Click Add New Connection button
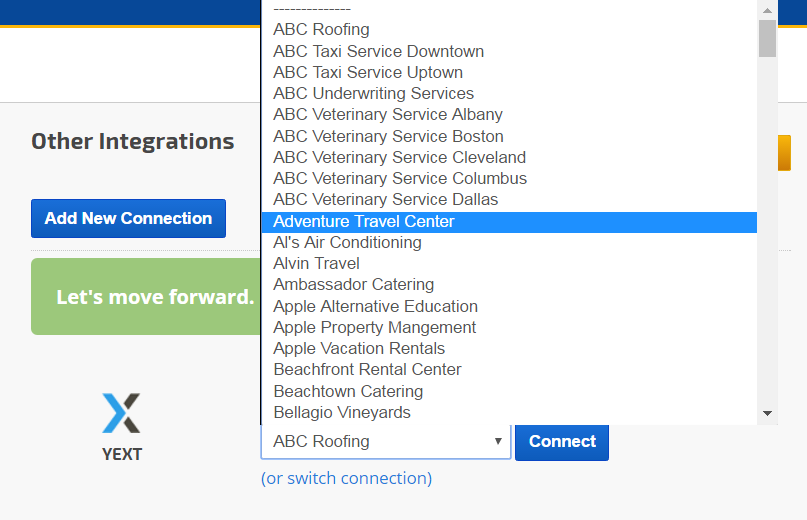 [x=128, y=218]
